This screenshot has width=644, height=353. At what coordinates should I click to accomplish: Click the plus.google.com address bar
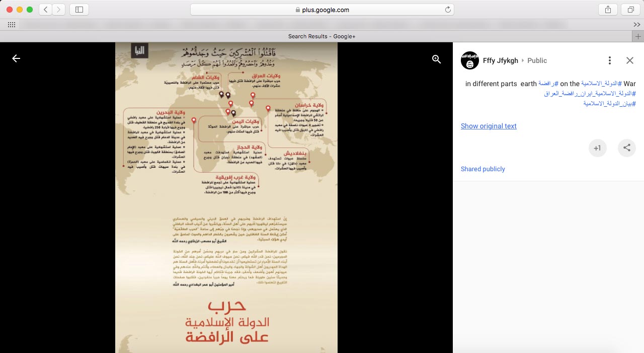pyautogui.click(x=322, y=10)
